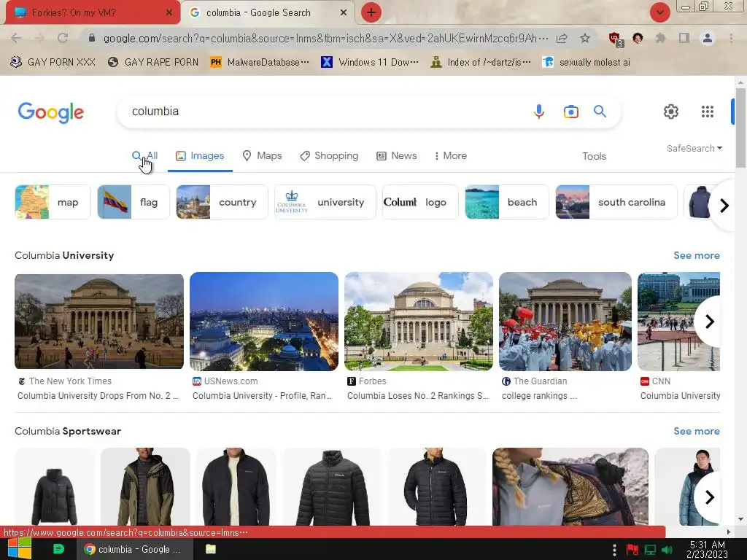Screen dimensions: 747x560
Task: Open the Tools button
Action: (594, 156)
